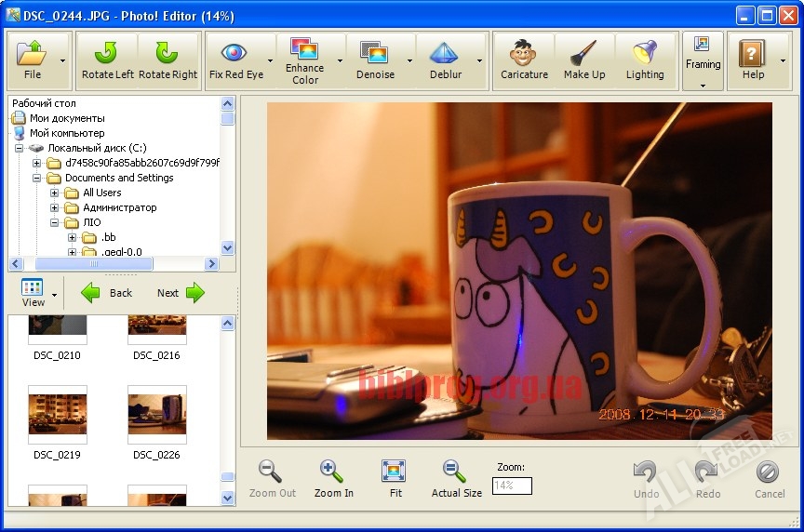Open the Caricature tool

point(524,60)
